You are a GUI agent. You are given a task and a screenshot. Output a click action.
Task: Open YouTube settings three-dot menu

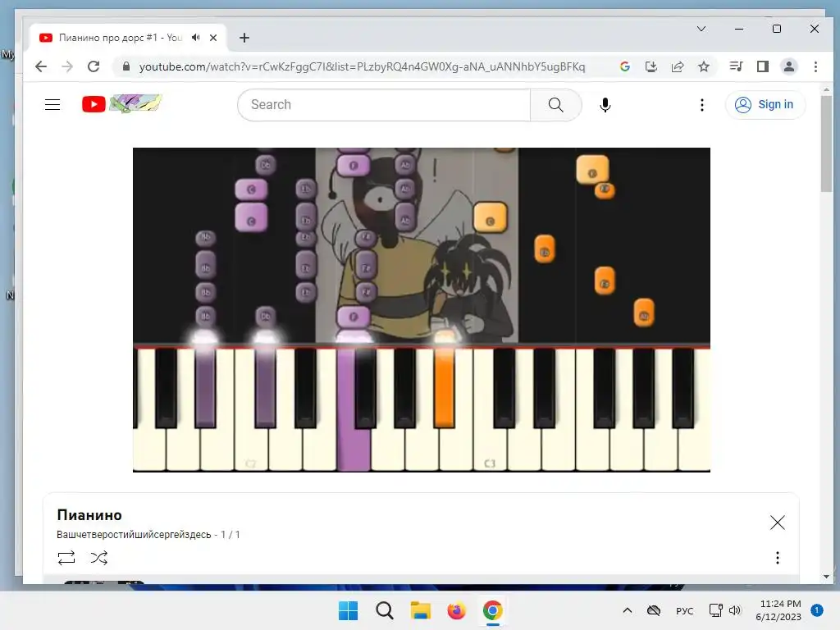click(x=702, y=105)
